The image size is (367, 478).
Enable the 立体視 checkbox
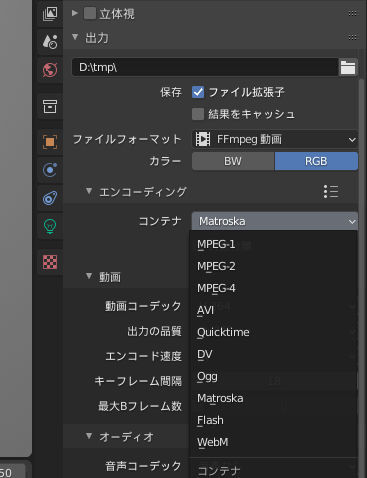tap(90, 14)
